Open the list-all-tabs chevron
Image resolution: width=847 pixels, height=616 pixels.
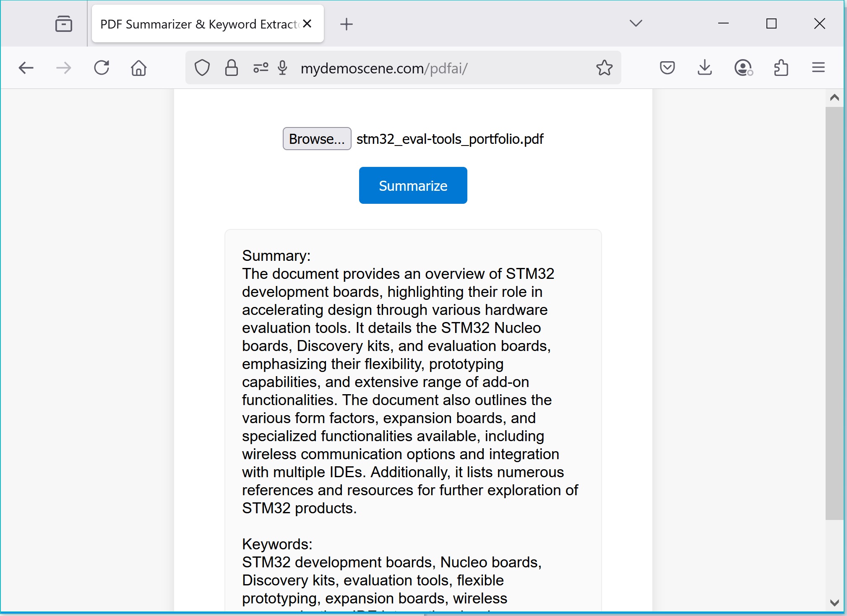(x=635, y=23)
